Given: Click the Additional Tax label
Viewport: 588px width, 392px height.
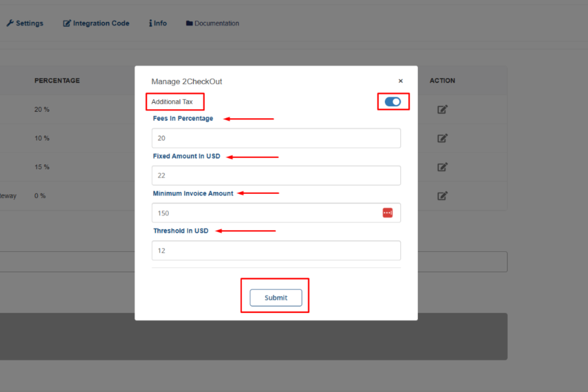Looking at the screenshot, I should pyautogui.click(x=172, y=102).
